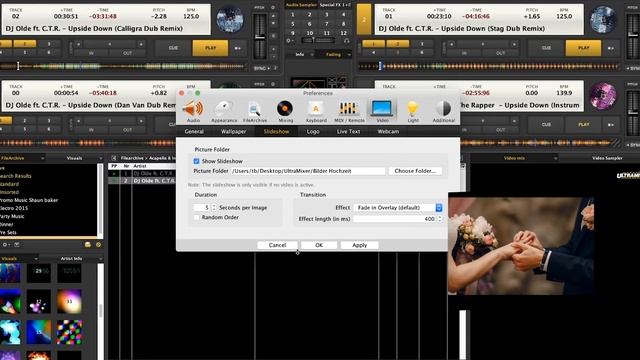This screenshot has width=640, height=360.
Task: Switch to the Logo tab
Action: (313, 131)
